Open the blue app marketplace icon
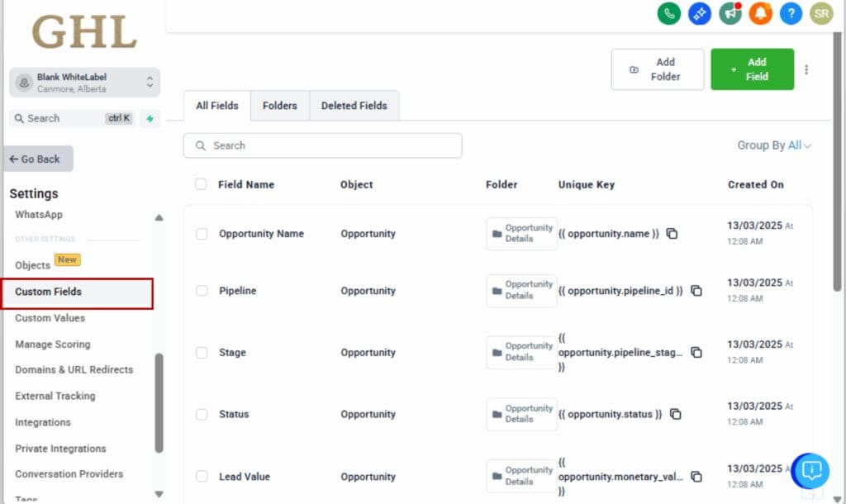846x504 pixels. (x=699, y=13)
